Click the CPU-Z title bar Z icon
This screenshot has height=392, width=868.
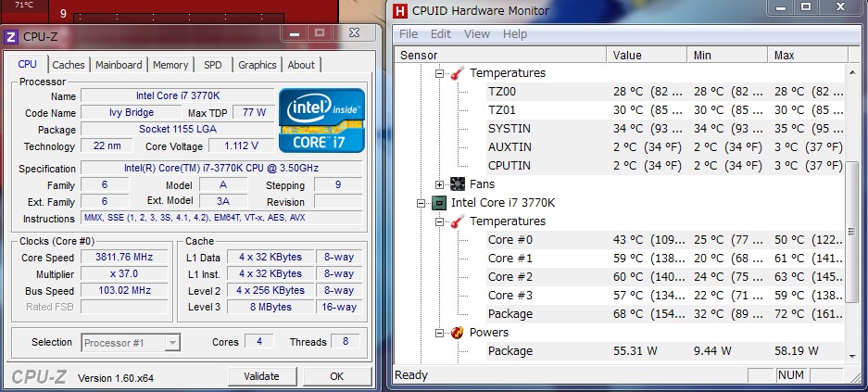[x=10, y=37]
